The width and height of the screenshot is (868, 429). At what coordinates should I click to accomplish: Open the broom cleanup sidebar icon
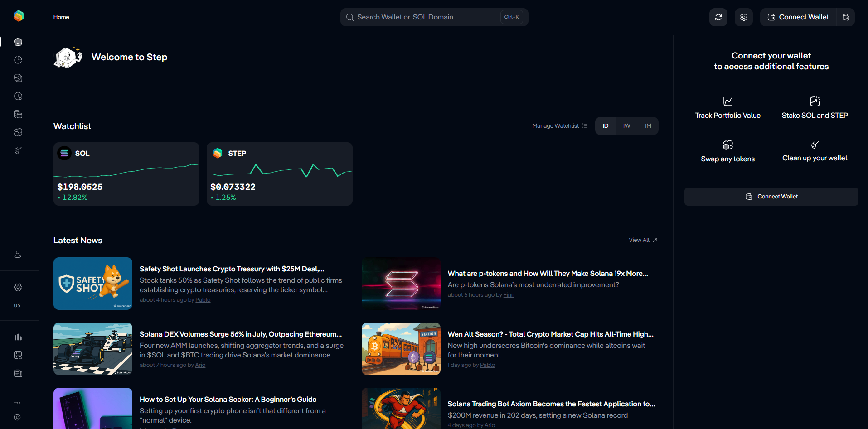(x=18, y=150)
